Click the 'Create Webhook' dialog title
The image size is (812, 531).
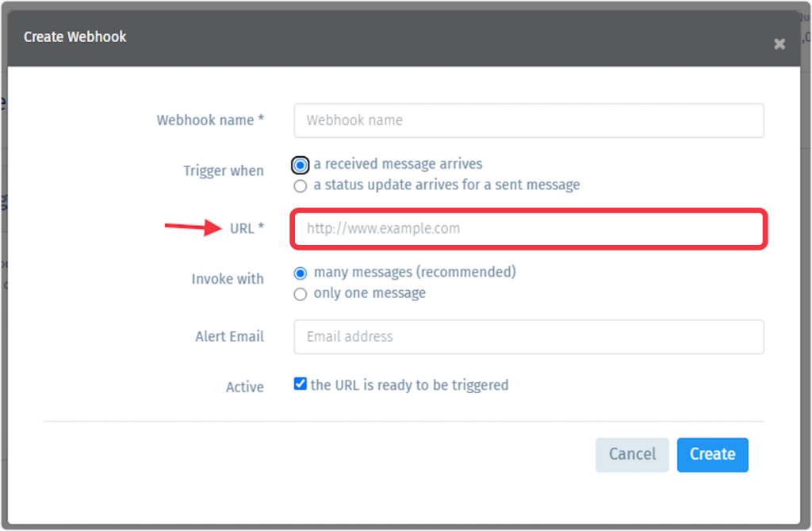point(75,36)
